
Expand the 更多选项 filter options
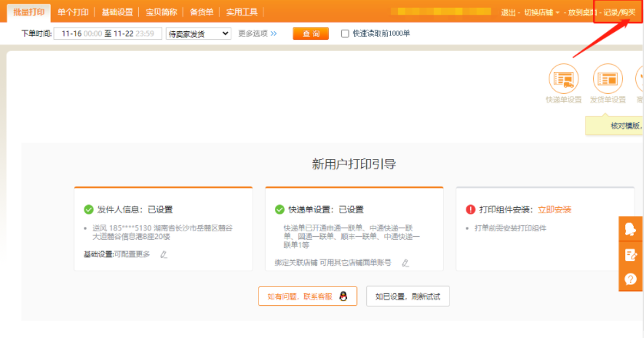[x=253, y=33]
